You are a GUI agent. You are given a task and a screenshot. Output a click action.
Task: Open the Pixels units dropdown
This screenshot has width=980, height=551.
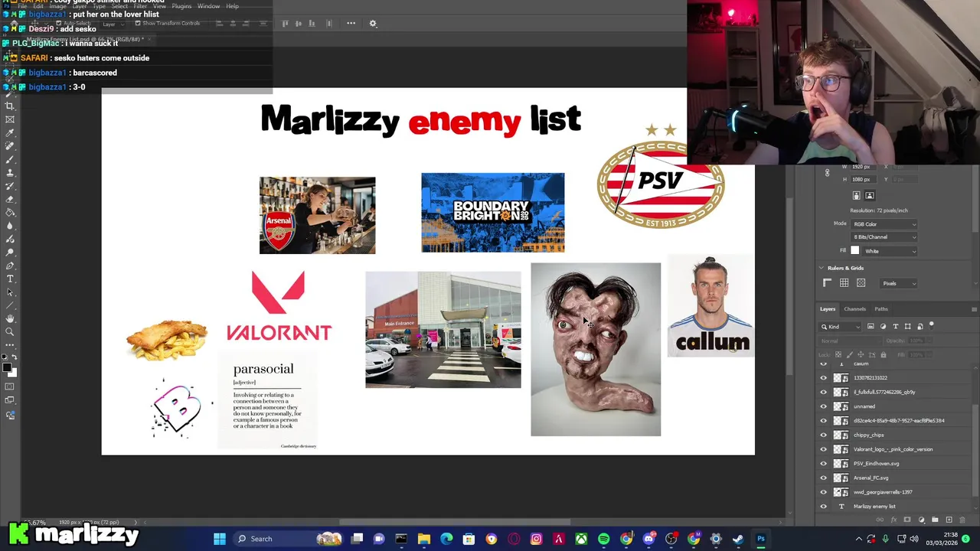pos(900,283)
